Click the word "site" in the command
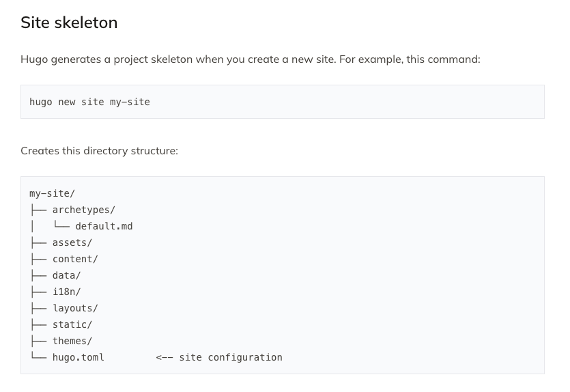570x392 pixels. coord(93,102)
